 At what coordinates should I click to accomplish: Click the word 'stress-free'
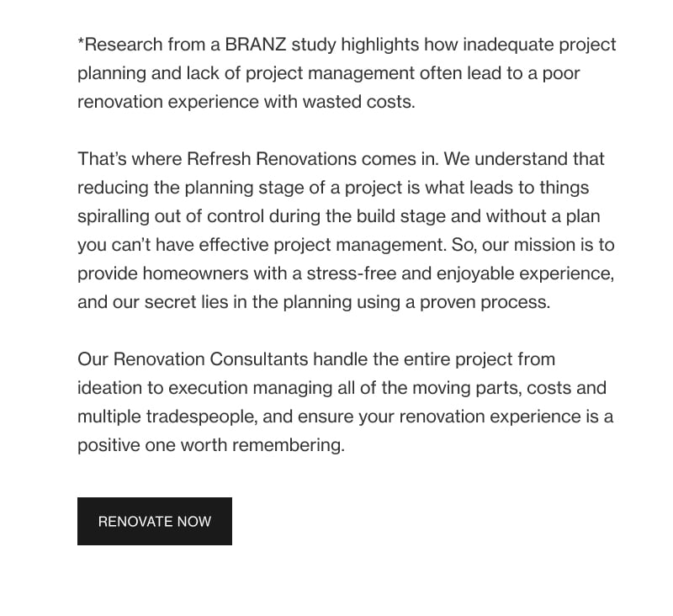(352, 273)
